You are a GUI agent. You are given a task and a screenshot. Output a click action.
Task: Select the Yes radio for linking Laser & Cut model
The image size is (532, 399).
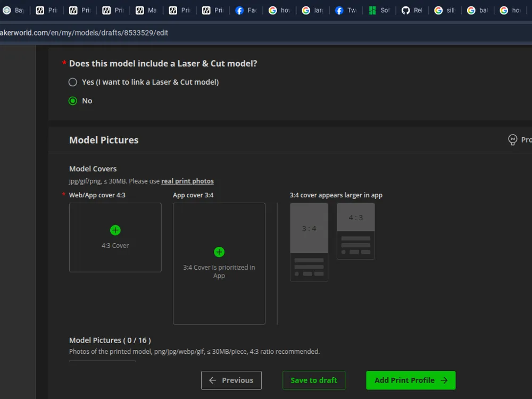click(x=72, y=82)
